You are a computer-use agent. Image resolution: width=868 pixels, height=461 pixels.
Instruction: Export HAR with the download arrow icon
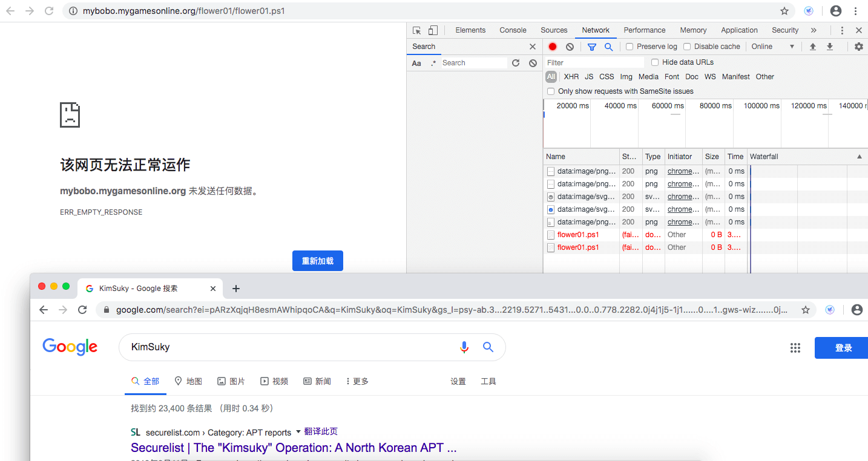[830, 47]
